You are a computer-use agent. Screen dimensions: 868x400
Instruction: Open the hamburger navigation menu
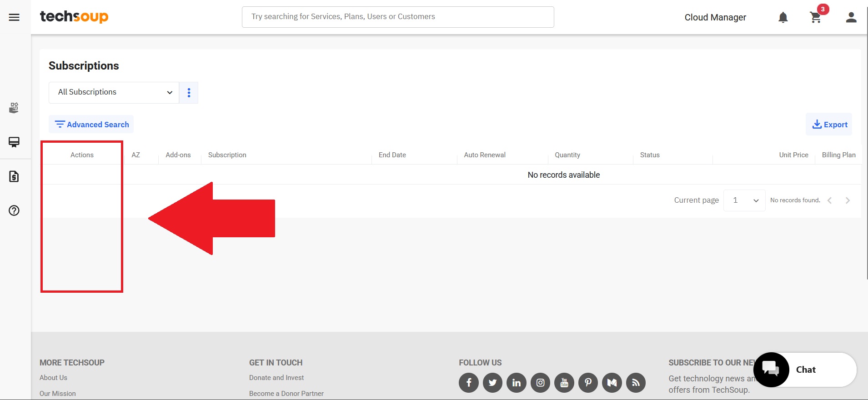pyautogui.click(x=14, y=17)
